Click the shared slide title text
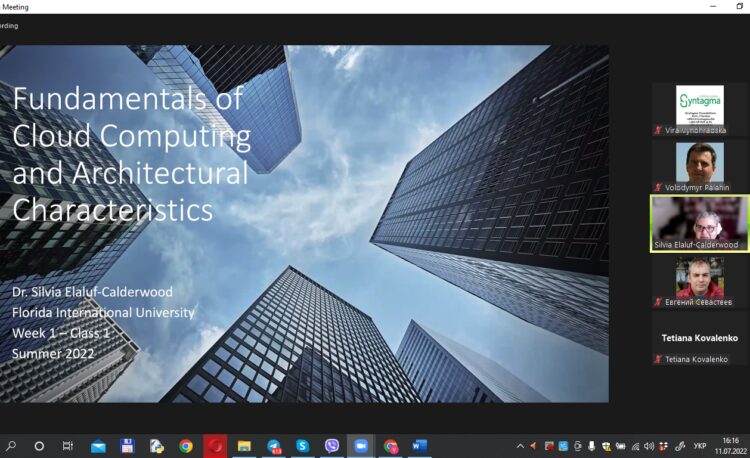Viewport: 750px width, 458px height. pos(130,155)
